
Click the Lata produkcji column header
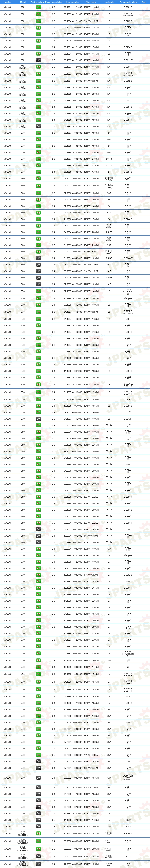73,2
